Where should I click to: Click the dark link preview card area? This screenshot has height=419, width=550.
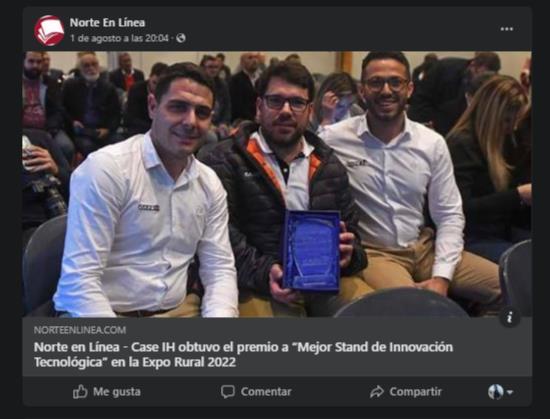(x=277, y=347)
